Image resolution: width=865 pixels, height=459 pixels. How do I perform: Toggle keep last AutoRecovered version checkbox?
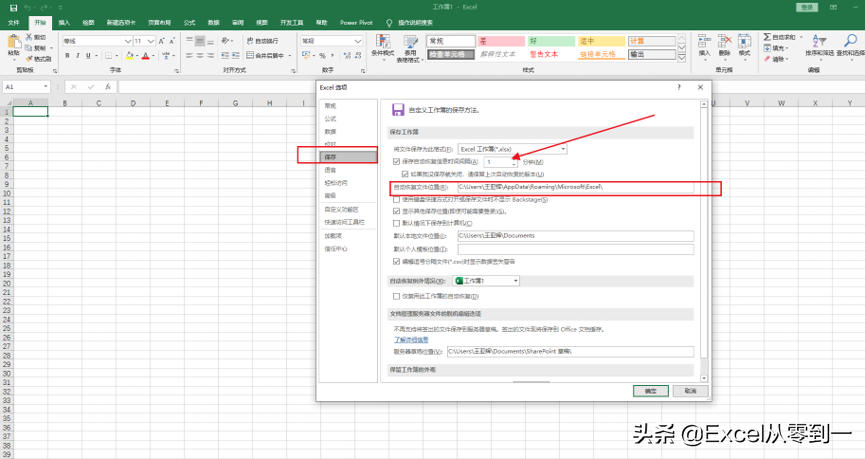pos(405,174)
